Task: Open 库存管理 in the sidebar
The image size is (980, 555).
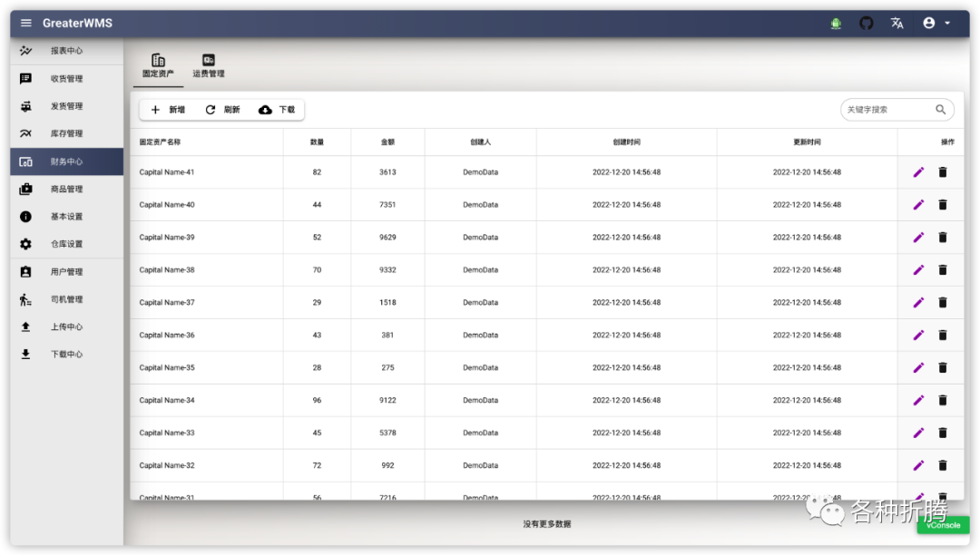Action: pos(66,133)
